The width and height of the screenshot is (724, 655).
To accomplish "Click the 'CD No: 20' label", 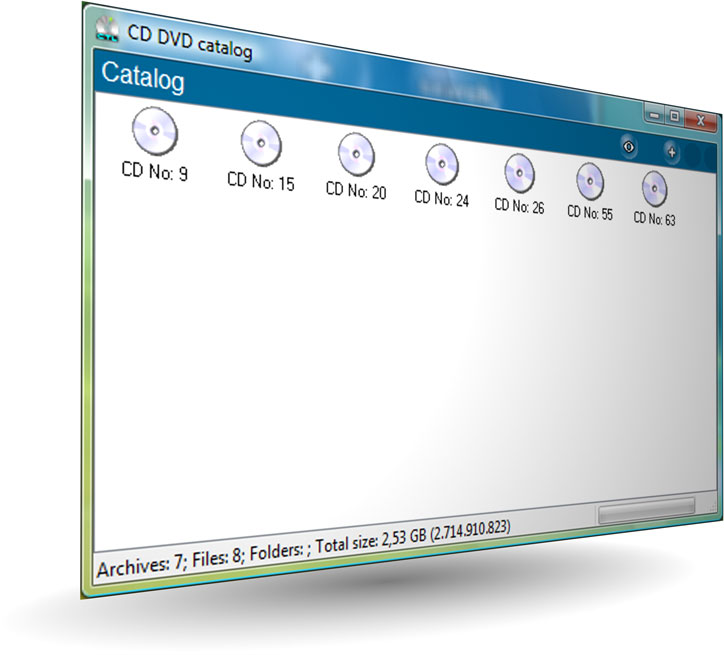I will click(x=356, y=191).
